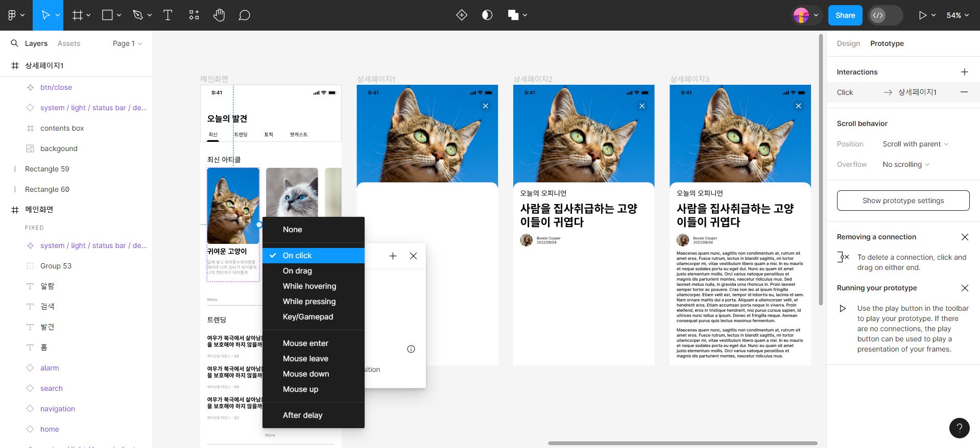Open the Frame tools dropdown arrow

point(88,15)
